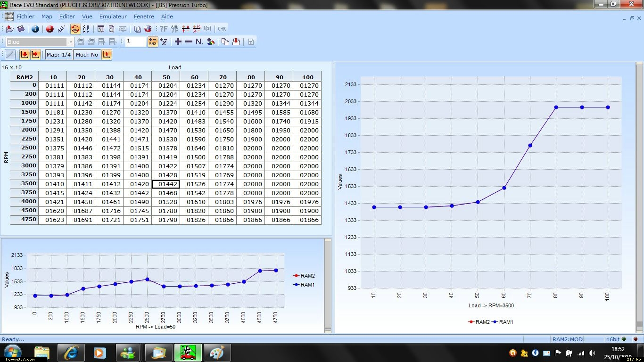Click the 7F toolbar icon

164,29
